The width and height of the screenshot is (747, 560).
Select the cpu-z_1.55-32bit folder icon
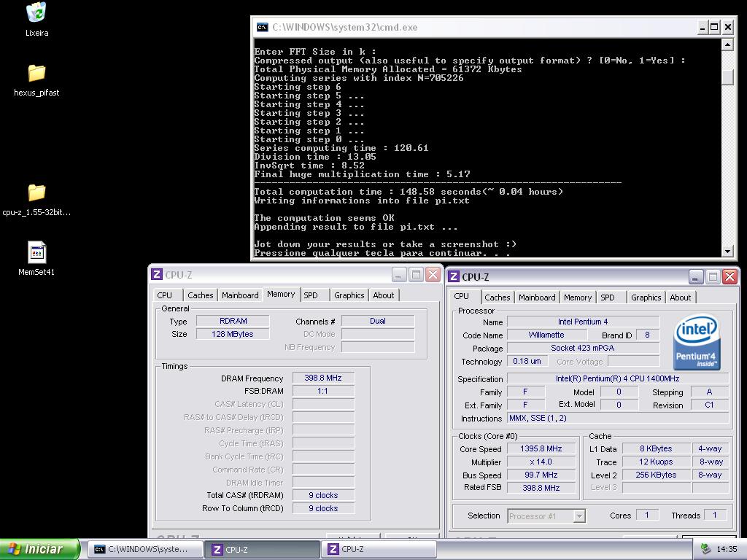pyautogui.click(x=36, y=192)
